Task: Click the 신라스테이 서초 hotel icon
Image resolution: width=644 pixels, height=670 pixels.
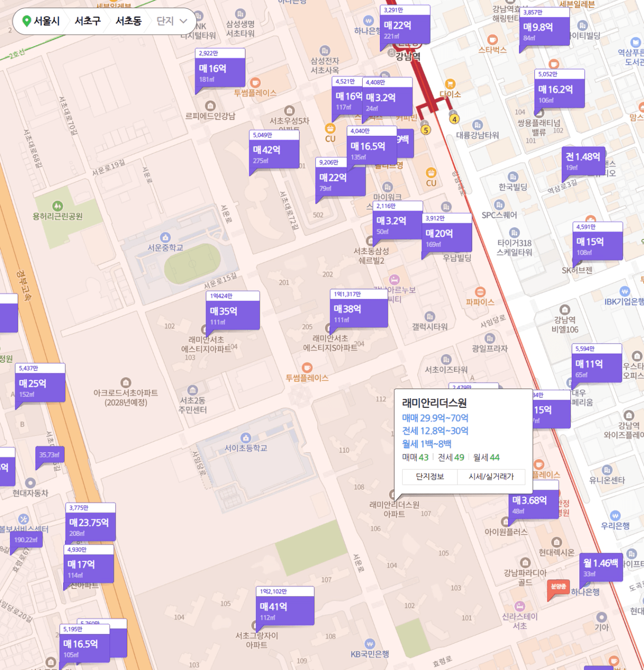Action: click(520, 606)
